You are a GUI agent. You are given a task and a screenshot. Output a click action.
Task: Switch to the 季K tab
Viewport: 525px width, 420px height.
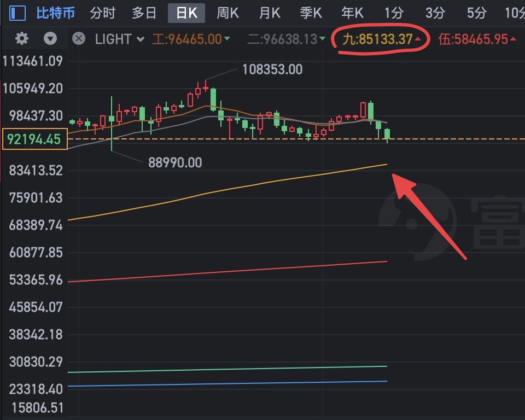click(311, 13)
